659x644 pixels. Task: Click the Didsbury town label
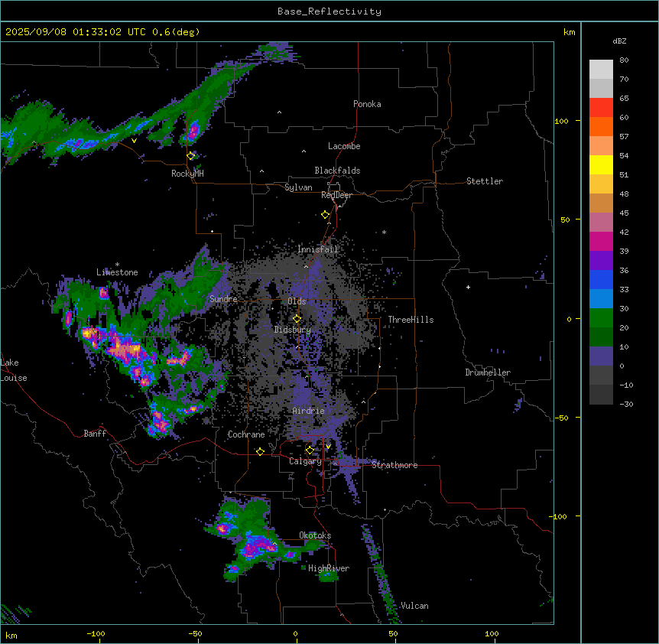pos(293,330)
